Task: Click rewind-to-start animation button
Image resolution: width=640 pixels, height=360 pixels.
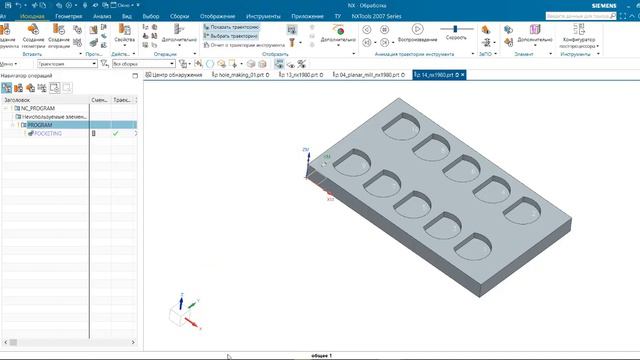Action: click(367, 42)
